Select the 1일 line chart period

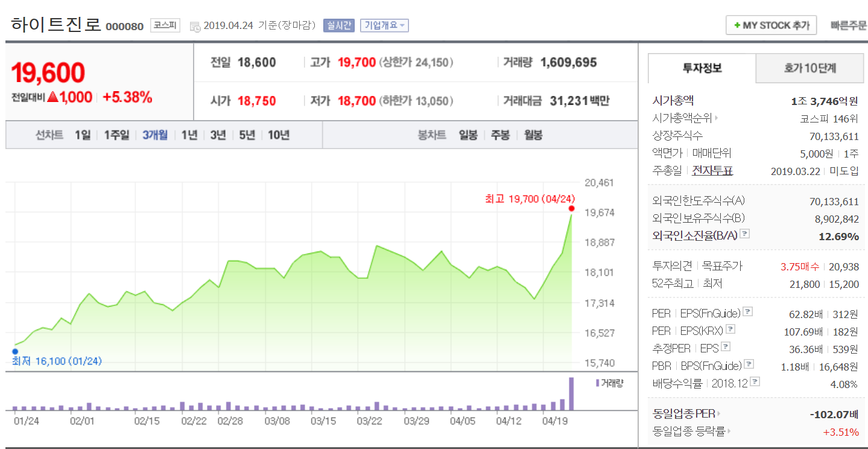click(83, 135)
